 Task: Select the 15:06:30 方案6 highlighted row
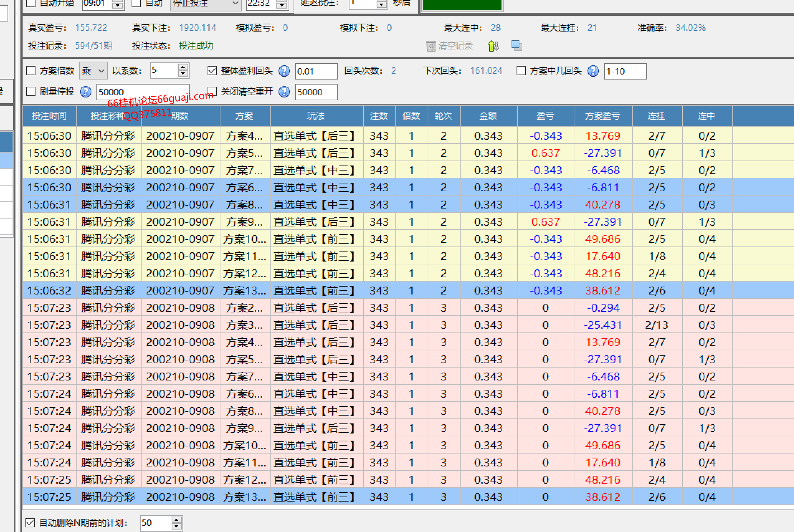click(408, 187)
